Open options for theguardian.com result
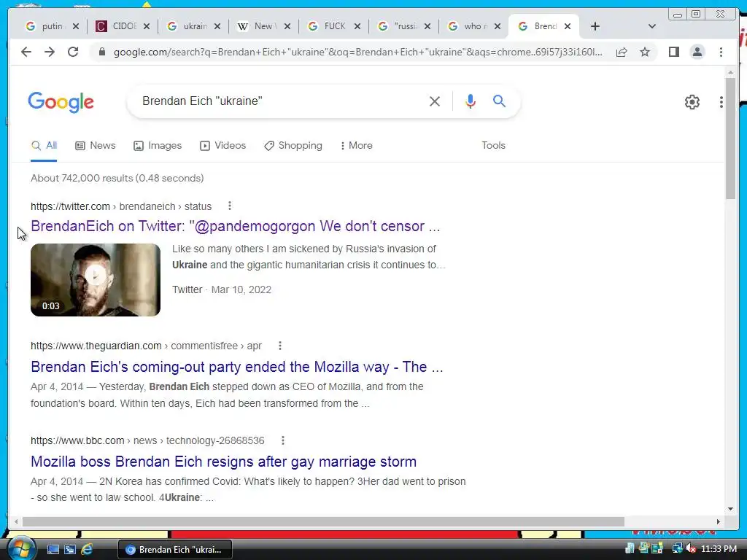 [x=280, y=345]
